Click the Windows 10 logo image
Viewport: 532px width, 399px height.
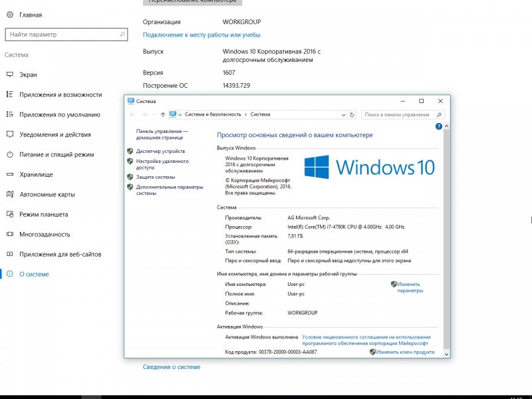coord(370,167)
